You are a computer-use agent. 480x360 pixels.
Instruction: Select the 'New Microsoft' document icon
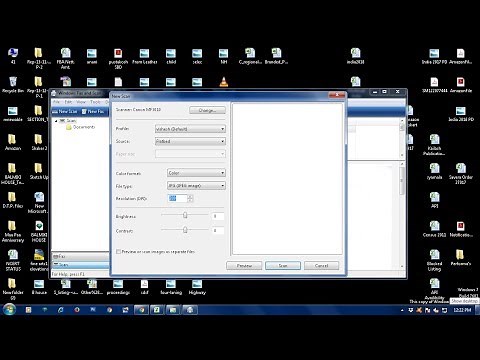coord(39,202)
